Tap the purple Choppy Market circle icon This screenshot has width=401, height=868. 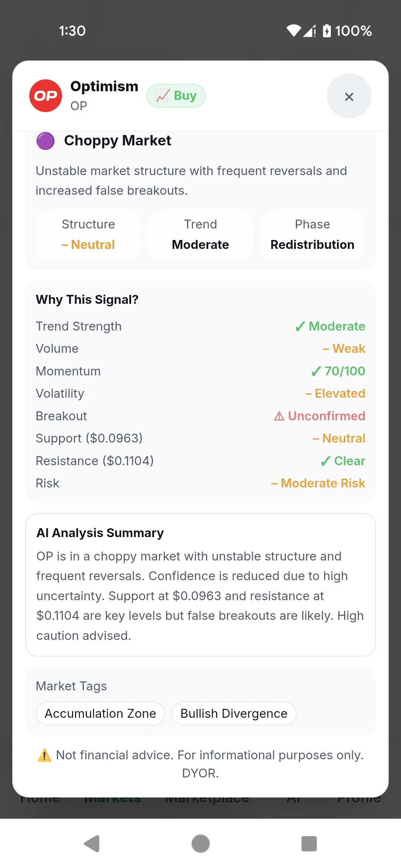pos(45,141)
